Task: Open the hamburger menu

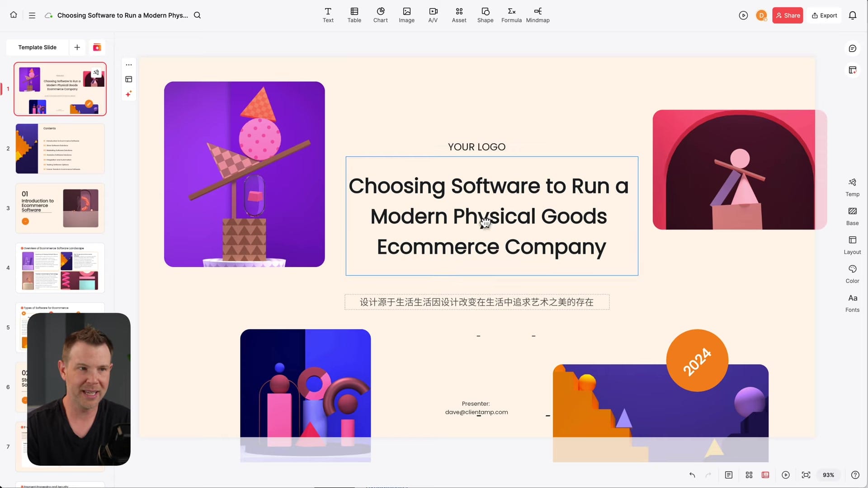Action: pyautogui.click(x=32, y=15)
